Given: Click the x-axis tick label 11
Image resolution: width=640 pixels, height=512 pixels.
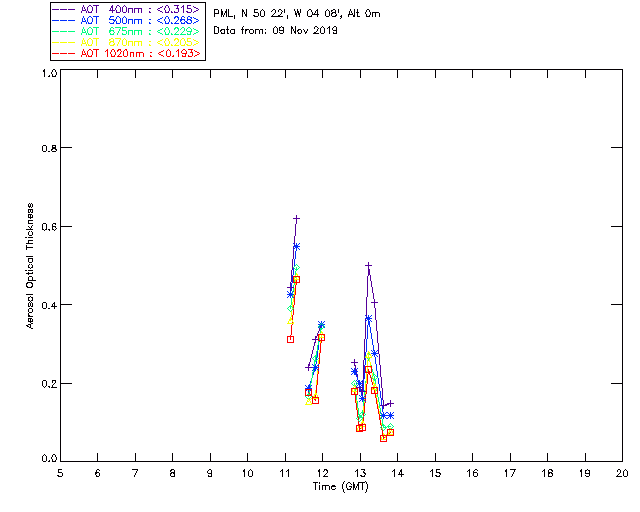Looking at the screenshot, I should [x=285, y=474].
